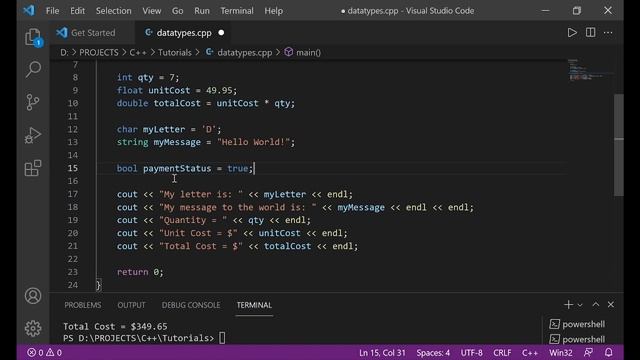The image size is (640, 360).
Task: Open editor More Actions ellipsis
Action: (x=608, y=33)
